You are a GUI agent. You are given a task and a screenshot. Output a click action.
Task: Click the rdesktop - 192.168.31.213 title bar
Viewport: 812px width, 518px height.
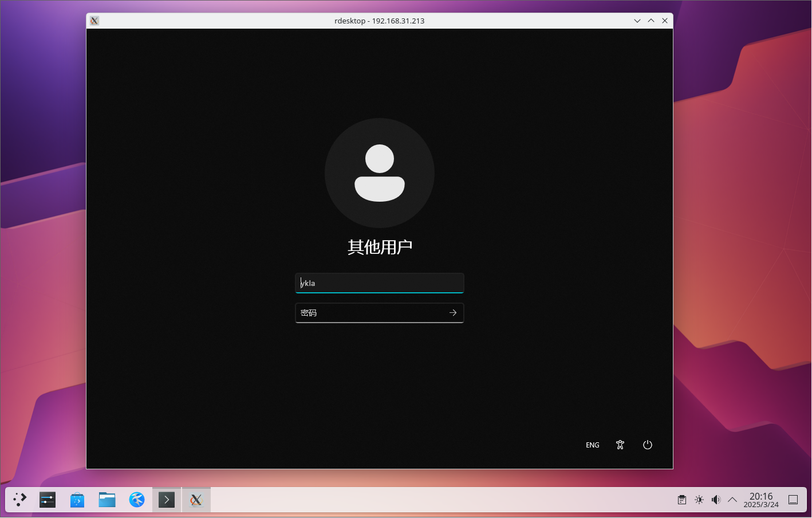(x=380, y=21)
